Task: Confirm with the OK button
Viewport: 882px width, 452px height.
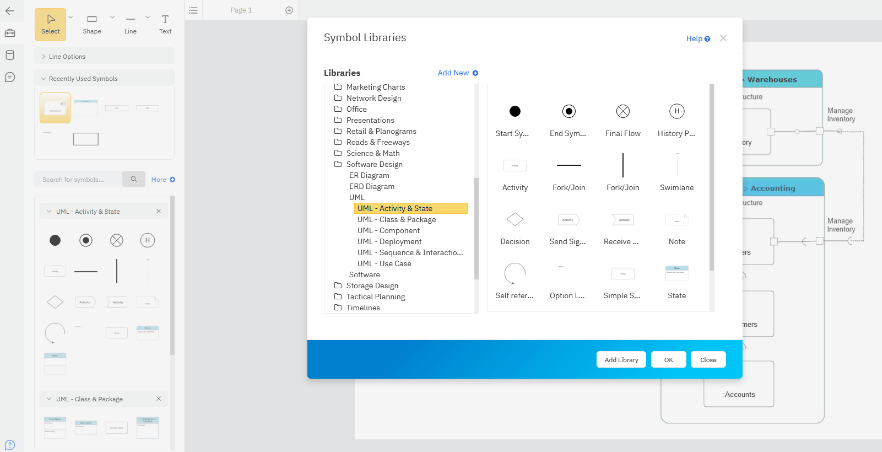Action: (x=668, y=360)
